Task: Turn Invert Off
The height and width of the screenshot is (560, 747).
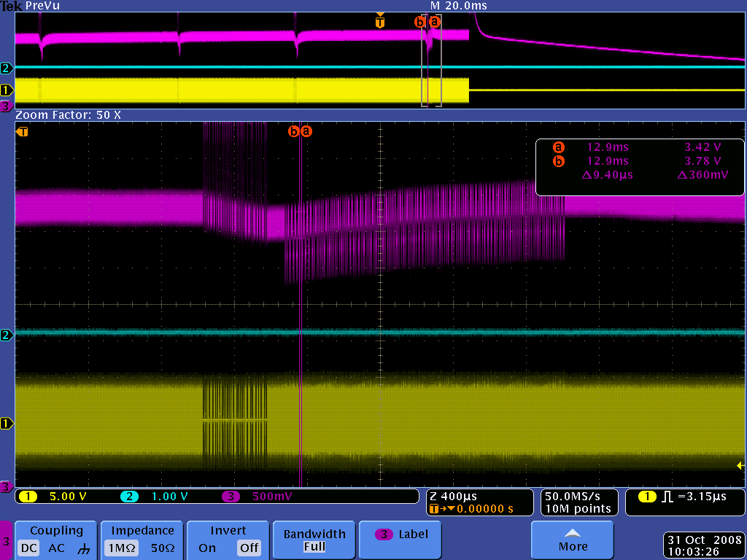Action: point(249,548)
